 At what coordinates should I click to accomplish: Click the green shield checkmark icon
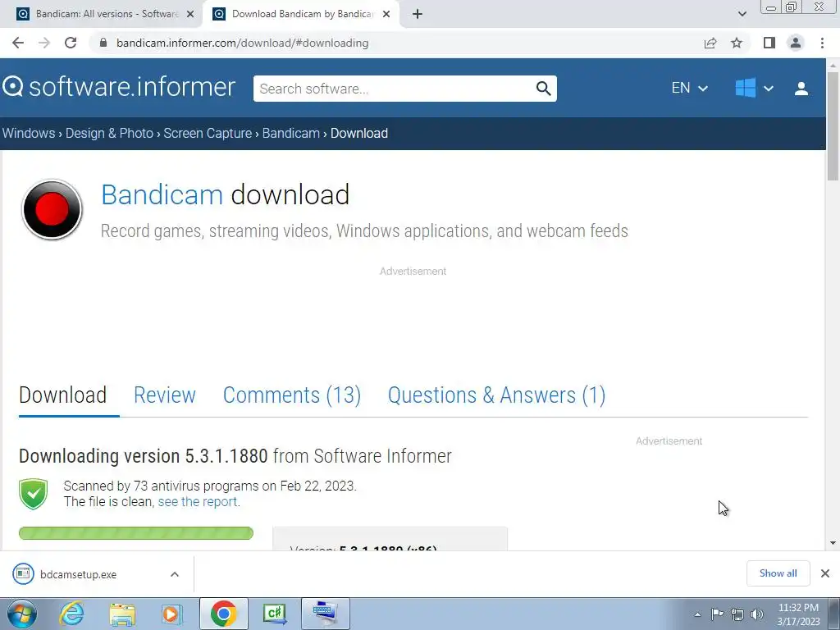[x=33, y=494]
